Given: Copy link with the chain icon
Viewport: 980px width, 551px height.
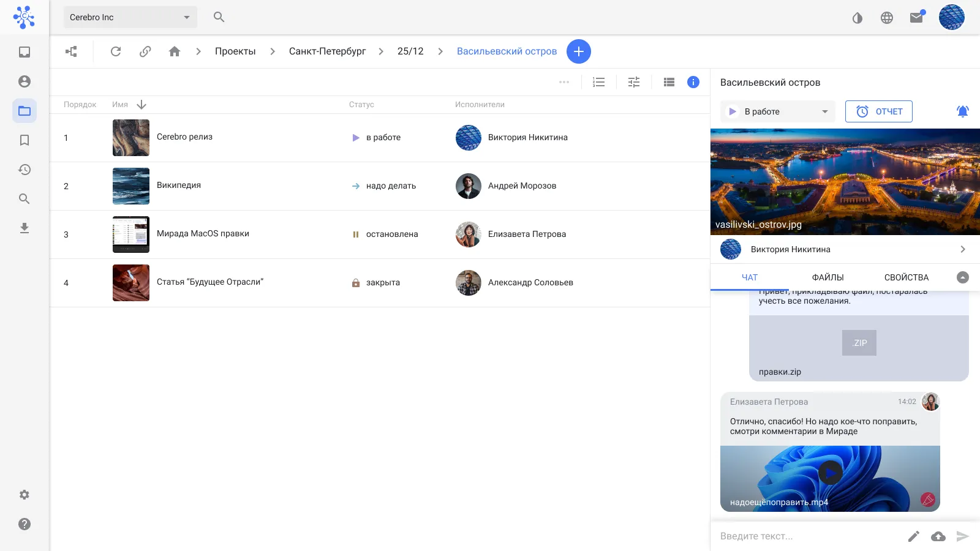Looking at the screenshot, I should tap(145, 51).
